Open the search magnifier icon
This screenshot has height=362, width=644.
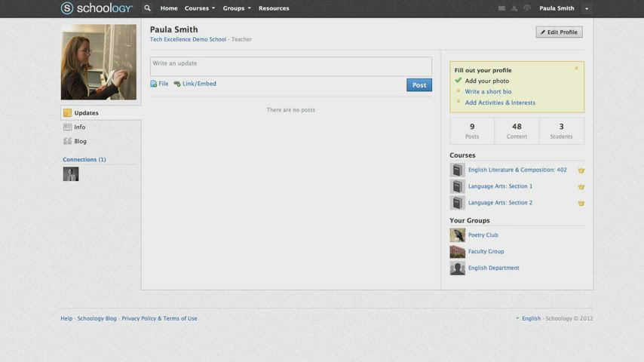point(148,8)
